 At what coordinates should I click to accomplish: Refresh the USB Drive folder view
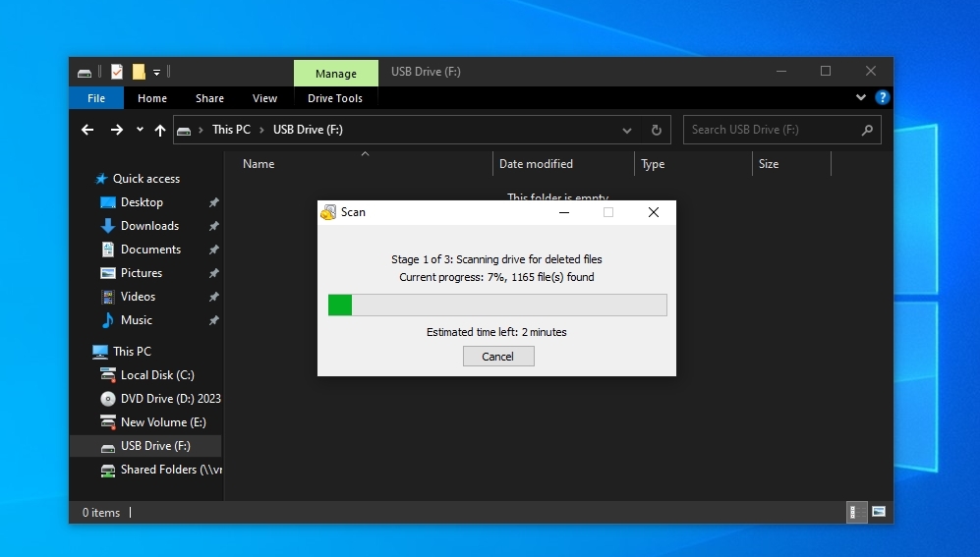click(x=657, y=130)
